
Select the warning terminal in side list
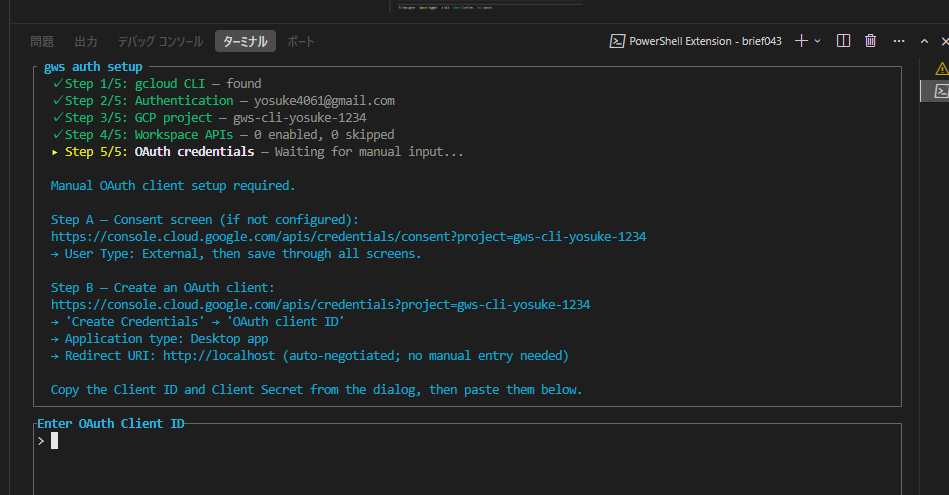coord(940,69)
